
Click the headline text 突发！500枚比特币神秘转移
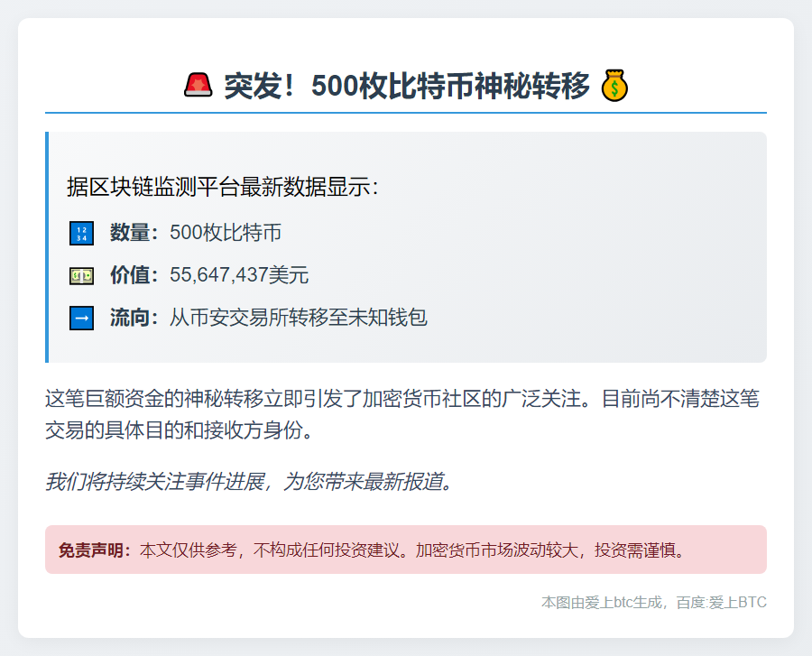(406, 86)
